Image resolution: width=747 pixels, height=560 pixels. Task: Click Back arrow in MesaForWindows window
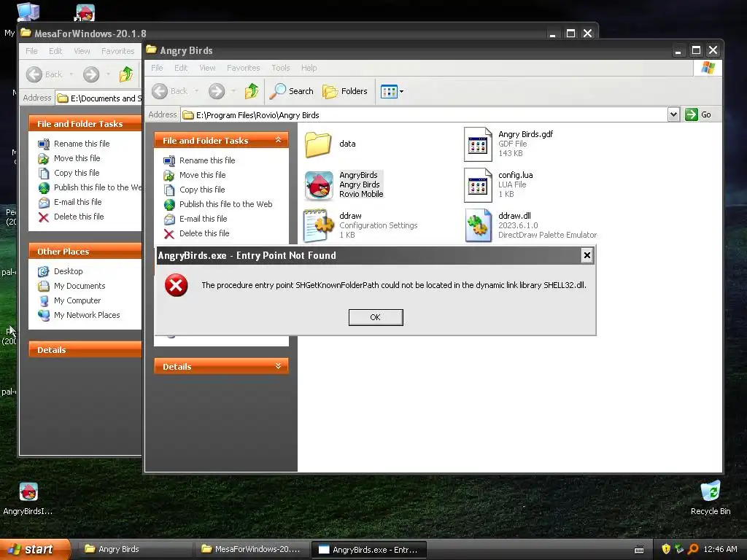34,74
